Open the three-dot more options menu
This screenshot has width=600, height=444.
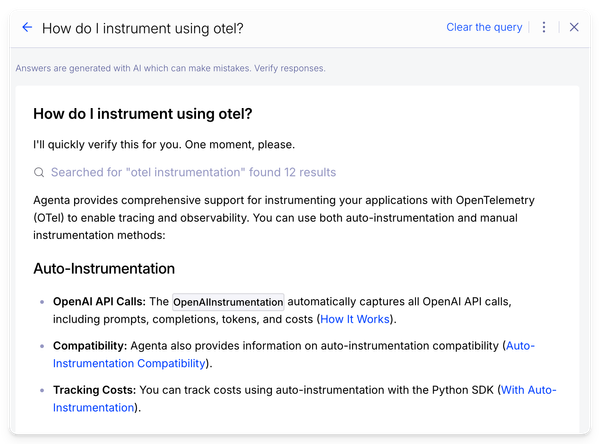[x=544, y=28]
